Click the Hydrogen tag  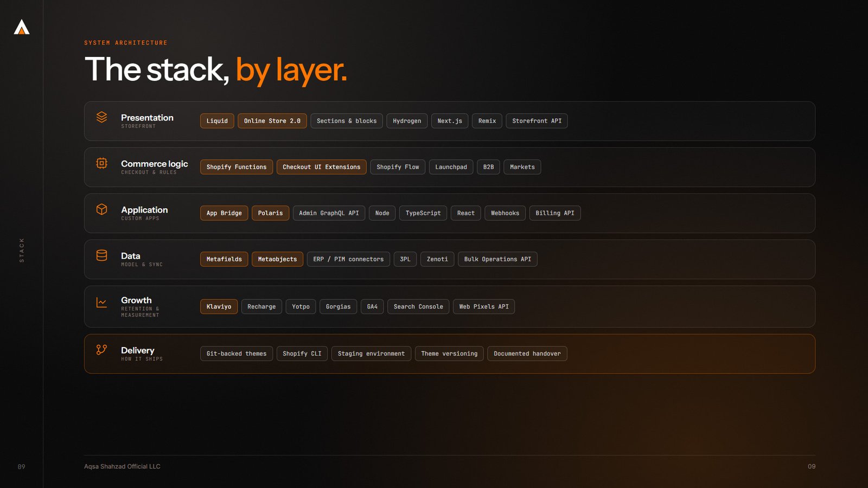407,121
